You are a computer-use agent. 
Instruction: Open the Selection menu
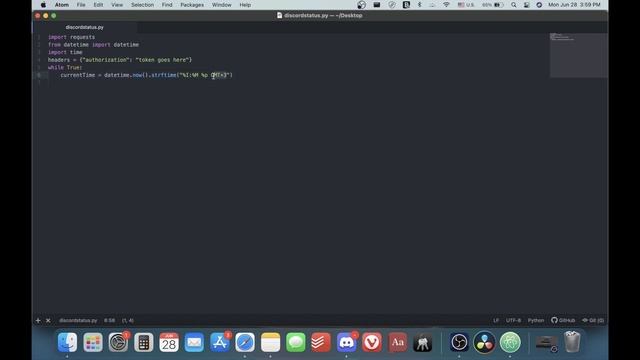[x=142, y=5]
